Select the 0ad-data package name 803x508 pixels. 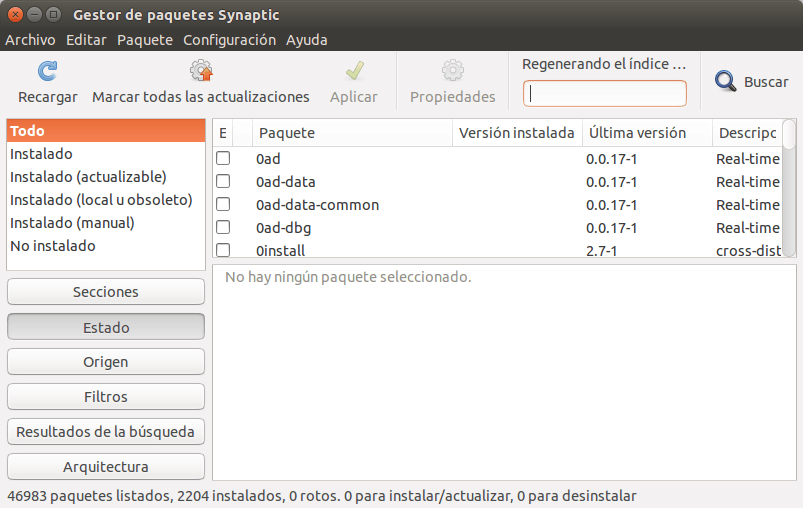coord(286,182)
